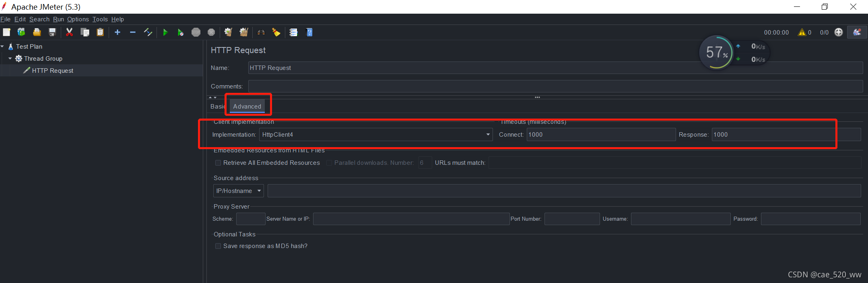Collapse all nodes with the minus icon

click(x=133, y=32)
